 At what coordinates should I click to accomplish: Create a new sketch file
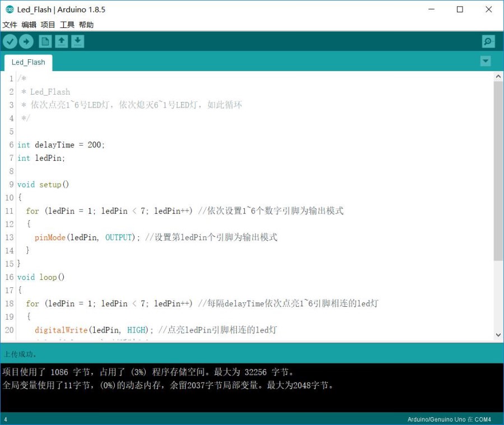45,41
